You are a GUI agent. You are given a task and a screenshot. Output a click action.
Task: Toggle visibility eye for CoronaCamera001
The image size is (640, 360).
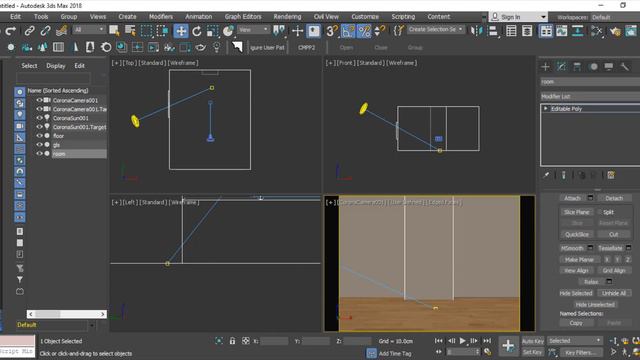(x=40, y=100)
